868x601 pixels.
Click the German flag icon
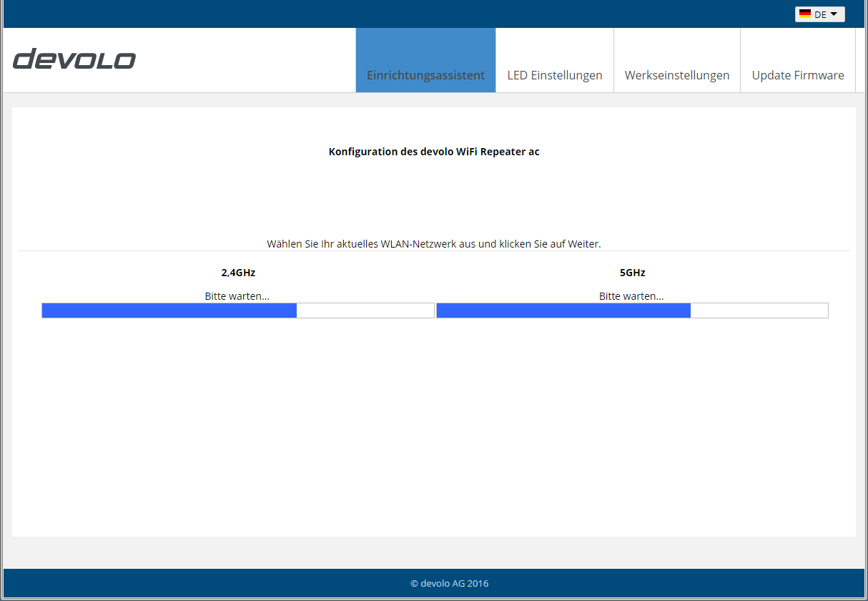click(805, 14)
